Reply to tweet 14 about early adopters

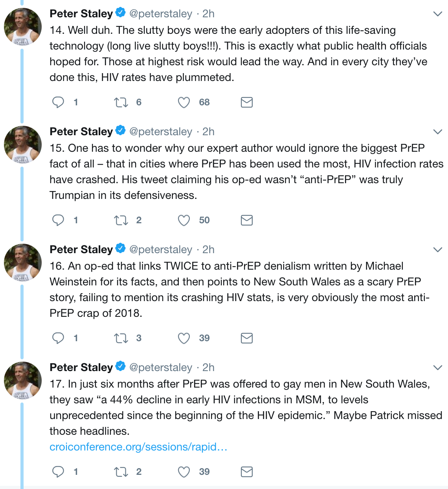tap(58, 102)
